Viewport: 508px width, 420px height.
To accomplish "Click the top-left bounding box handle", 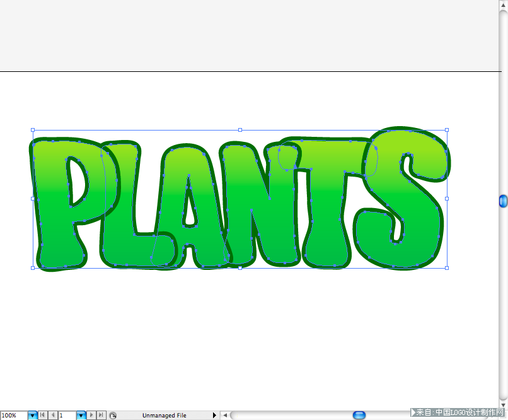I will click(x=33, y=130).
